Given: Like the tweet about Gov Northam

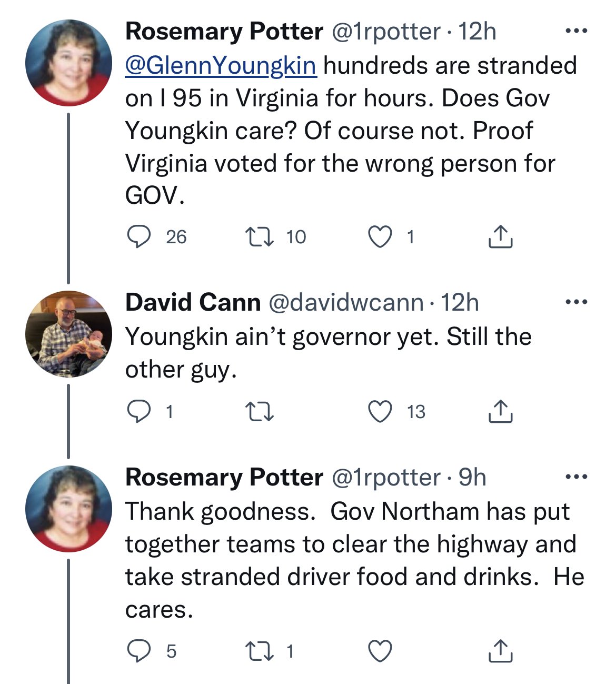Looking at the screenshot, I should point(380,651).
